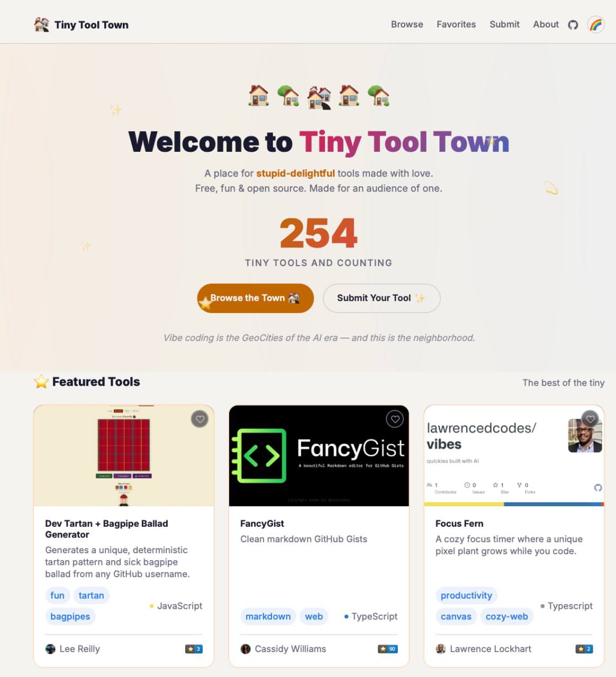This screenshot has width=616, height=677.
Task: Select the markdown tag on FancyGist
Action: coord(268,617)
